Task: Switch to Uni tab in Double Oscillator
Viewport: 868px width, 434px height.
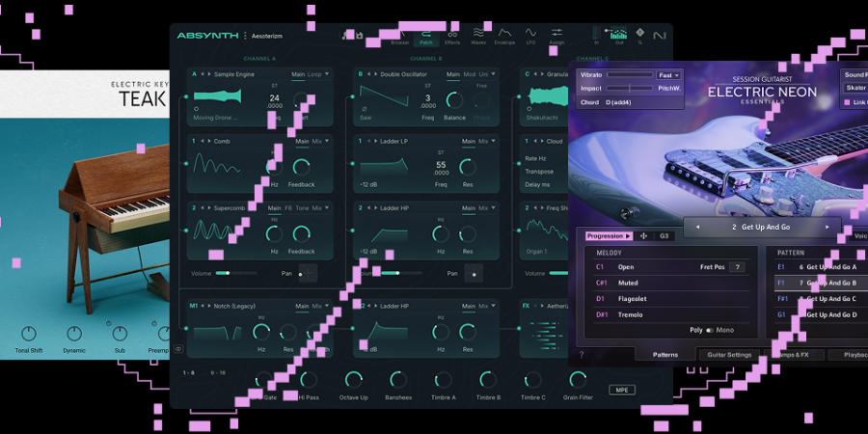Action: pos(483,74)
